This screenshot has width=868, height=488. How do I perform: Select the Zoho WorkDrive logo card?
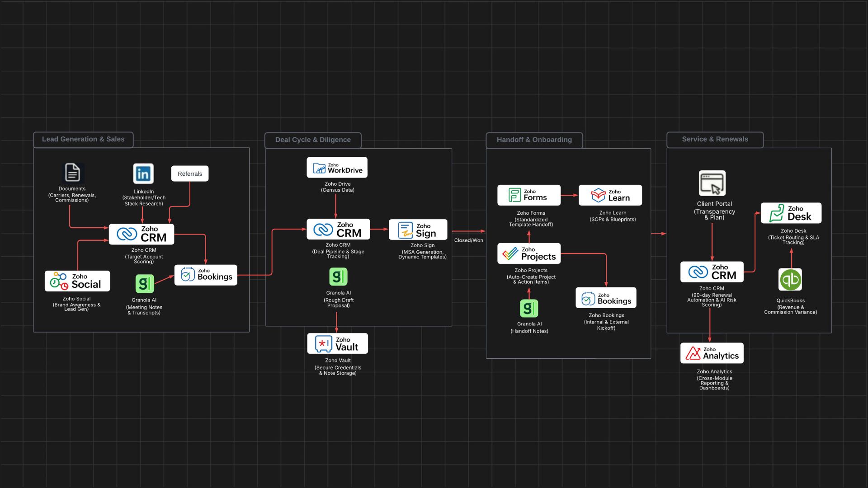[337, 168]
